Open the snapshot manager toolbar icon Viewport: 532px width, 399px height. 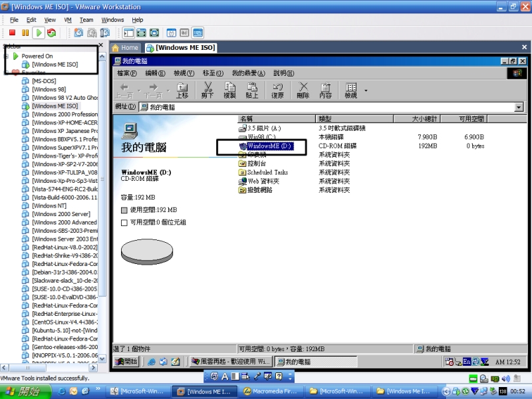[x=105, y=33]
